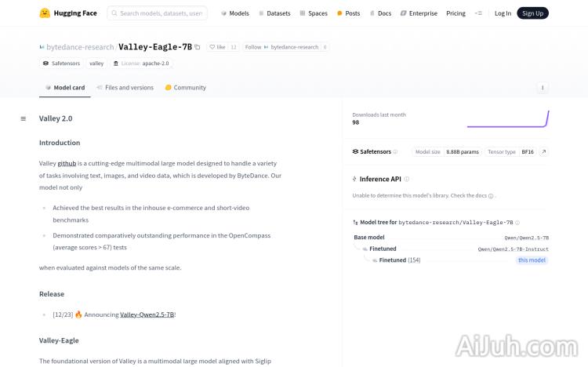Viewport: 588px width, 367px height.
Task: Open the Datasets nav item
Action: [274, 13]
